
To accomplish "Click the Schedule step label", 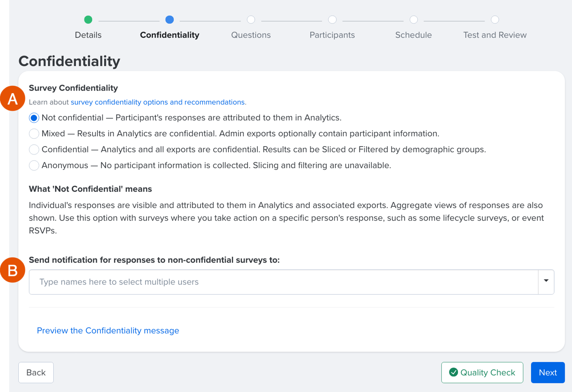I will (x=413, y=35).
